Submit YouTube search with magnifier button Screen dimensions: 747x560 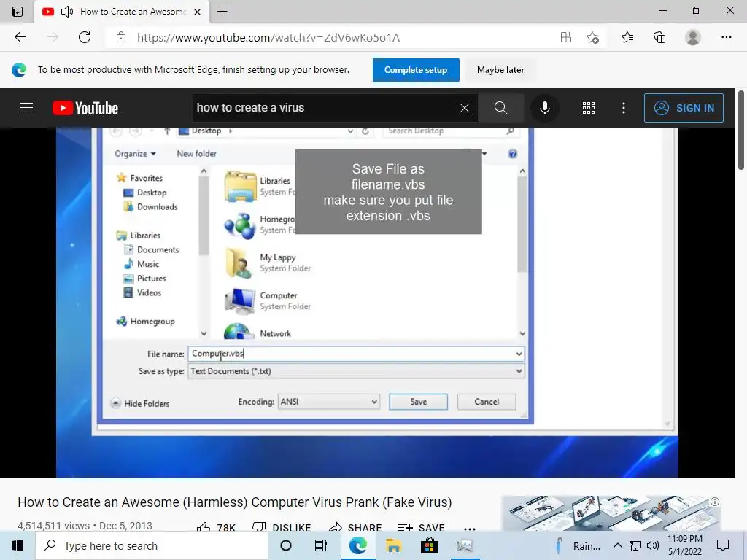(500, 108)
